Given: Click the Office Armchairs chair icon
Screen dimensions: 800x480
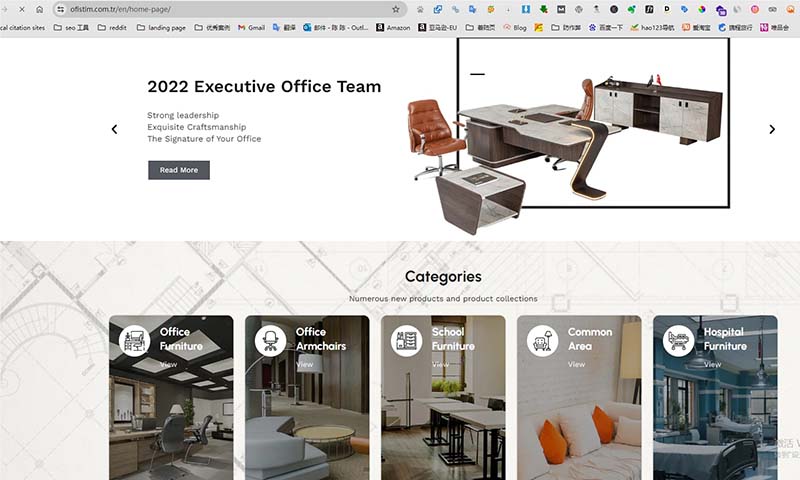Looking at the screenshot, I should (270, 341).
